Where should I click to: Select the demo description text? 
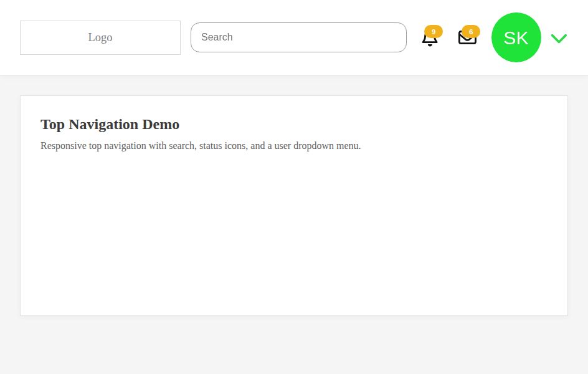click(201, 145)
